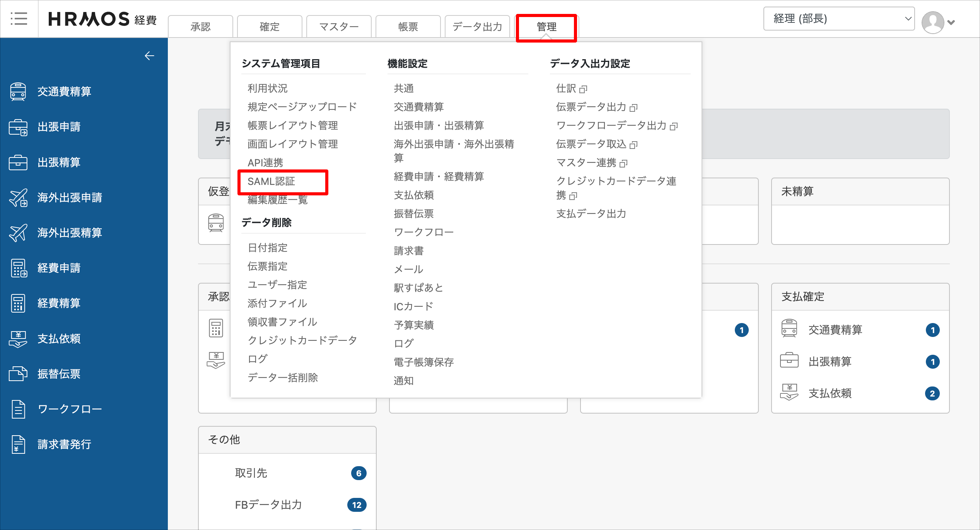Select the 支払依頼 payment hand icon
Image resolution: width=980 pixels, height=530 pixels.
click(18, 339)
